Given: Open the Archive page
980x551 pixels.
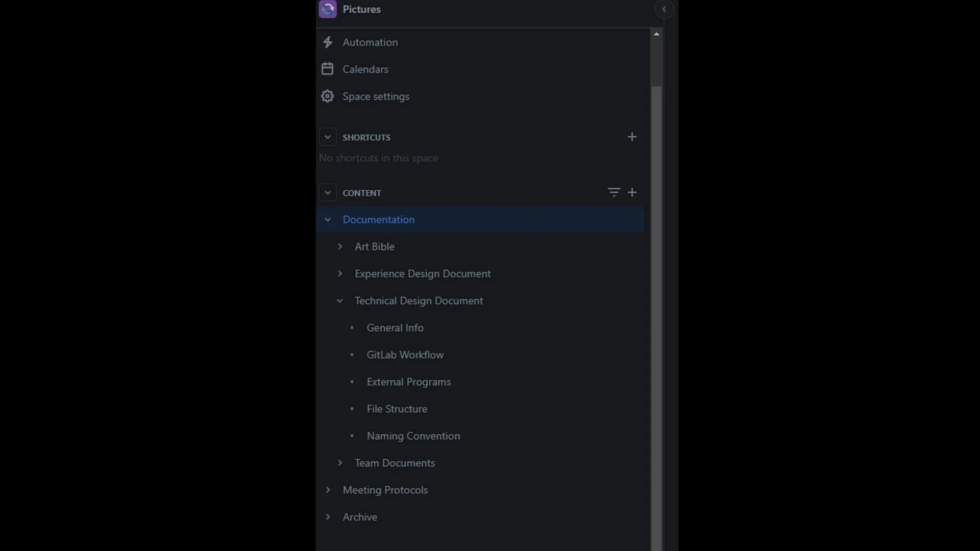Looking at the screenshot, I should (x=360, y=517).
